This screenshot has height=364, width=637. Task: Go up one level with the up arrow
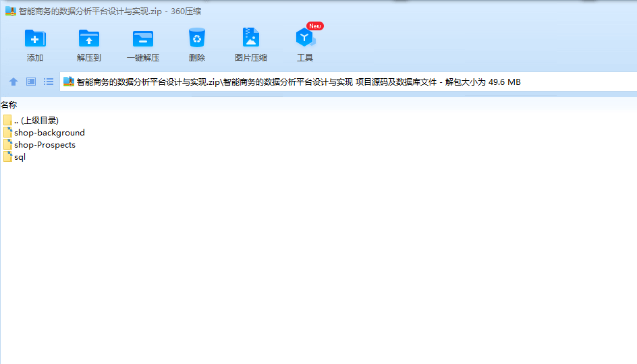pyautogui.click(x=13, y=82)
